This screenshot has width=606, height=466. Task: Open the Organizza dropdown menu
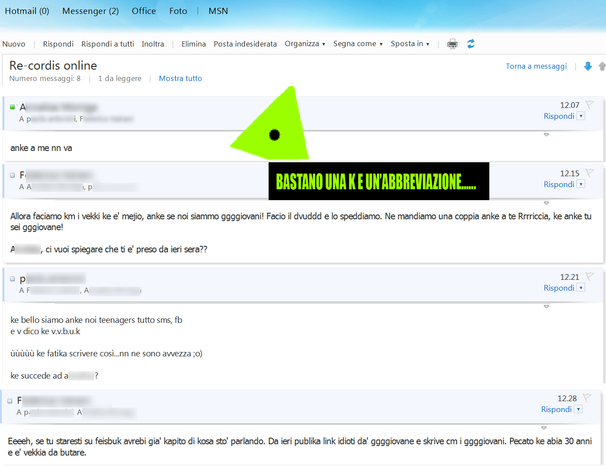[305, 44]
